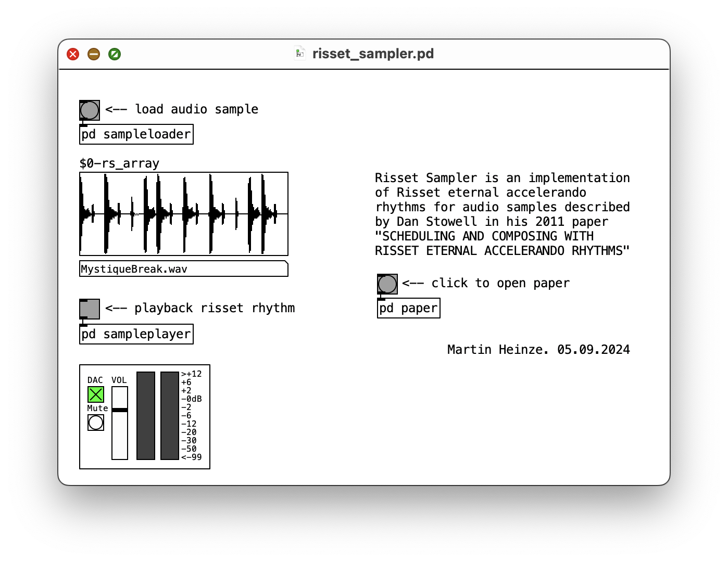Click the "load audio sample" comment

[x=182, y=109]
